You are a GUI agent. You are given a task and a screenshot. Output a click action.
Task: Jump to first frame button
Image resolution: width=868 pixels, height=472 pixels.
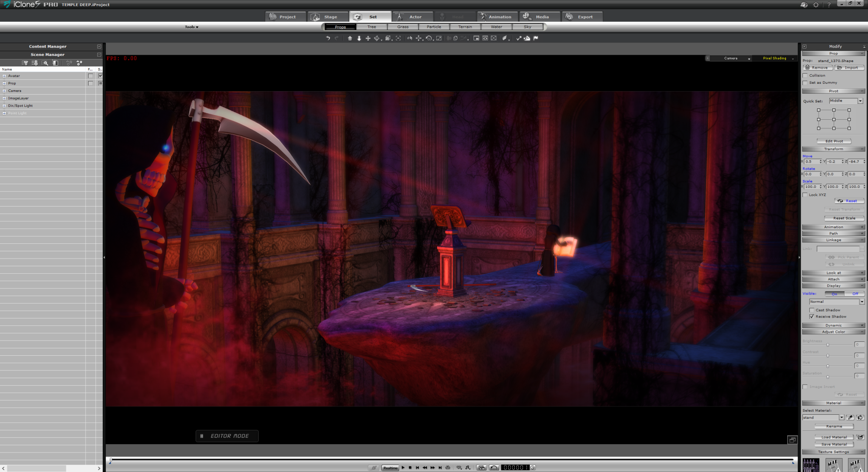418,467
